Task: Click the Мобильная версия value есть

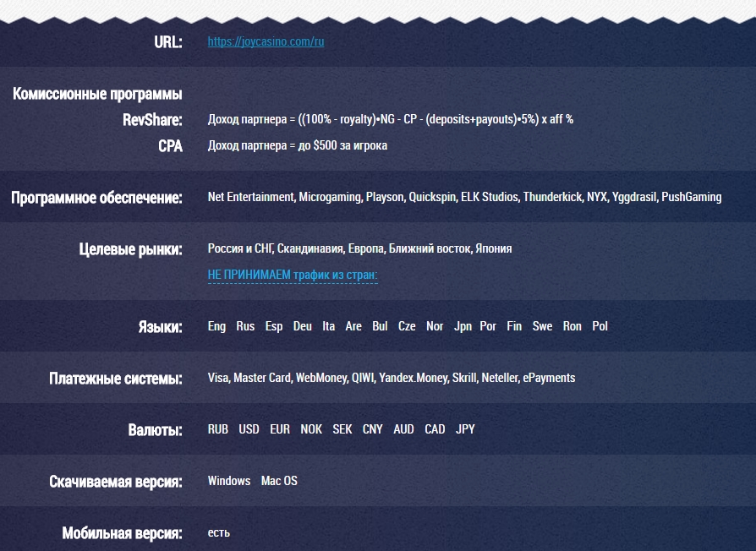Action: click(x=218, y=532)
